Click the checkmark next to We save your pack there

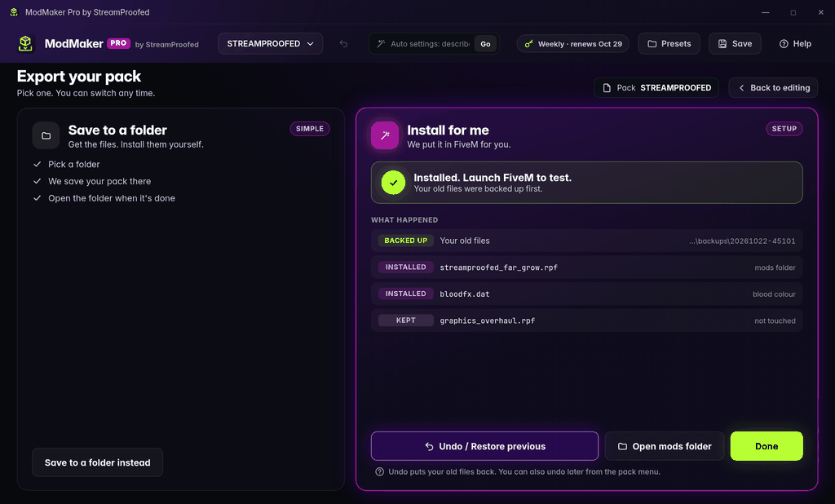coord(38,181)
